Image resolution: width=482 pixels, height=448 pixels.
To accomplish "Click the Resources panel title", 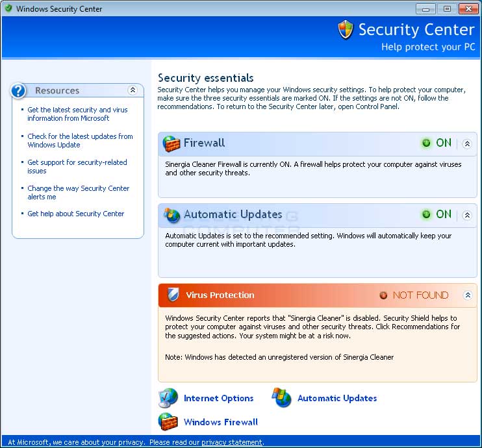I will (x=57, y=91).
